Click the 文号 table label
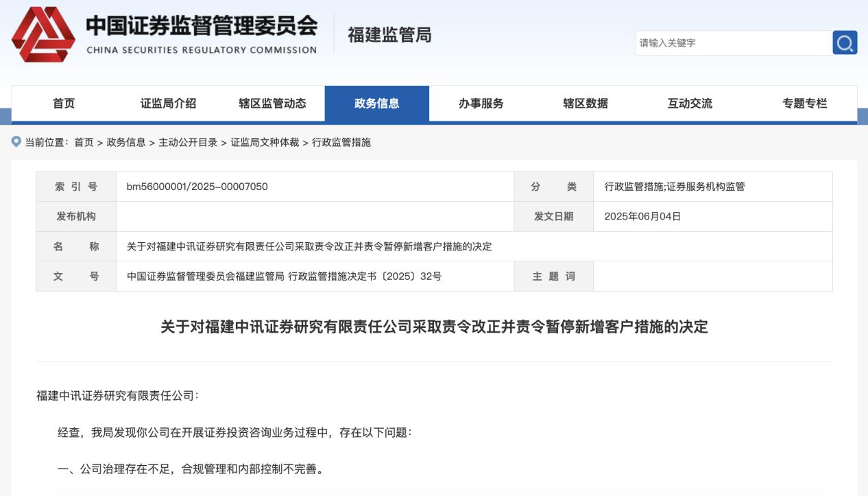The width and height of the screenshot is (868, 496). point(76,276)
